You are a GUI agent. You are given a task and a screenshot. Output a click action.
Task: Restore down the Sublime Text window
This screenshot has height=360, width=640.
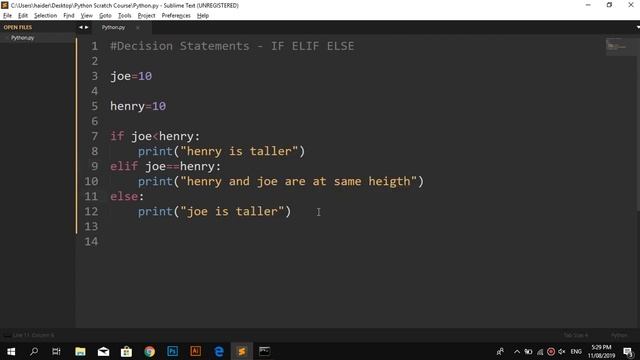tap(609, 5)
